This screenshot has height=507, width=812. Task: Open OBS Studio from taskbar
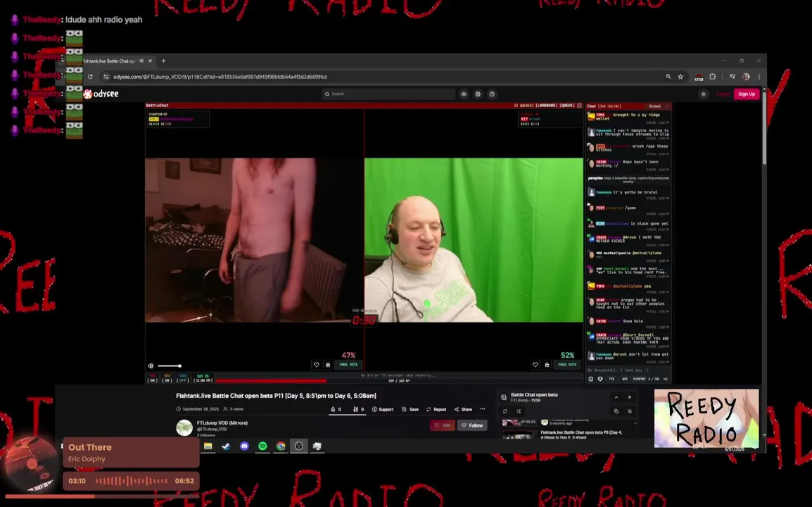point(299,446)
